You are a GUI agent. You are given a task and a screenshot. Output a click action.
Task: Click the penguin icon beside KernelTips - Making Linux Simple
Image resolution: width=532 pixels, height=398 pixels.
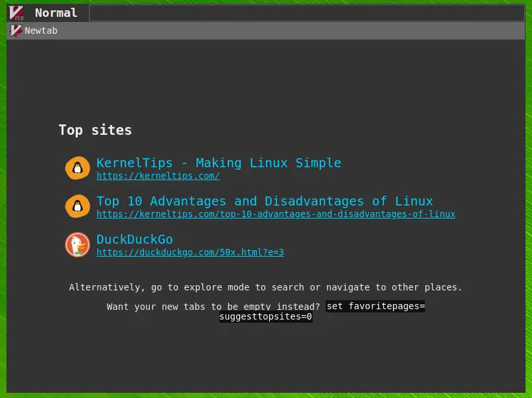point(78,168)
